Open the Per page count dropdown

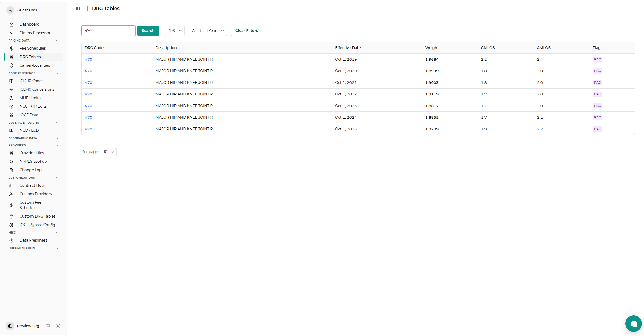point(109,152)
